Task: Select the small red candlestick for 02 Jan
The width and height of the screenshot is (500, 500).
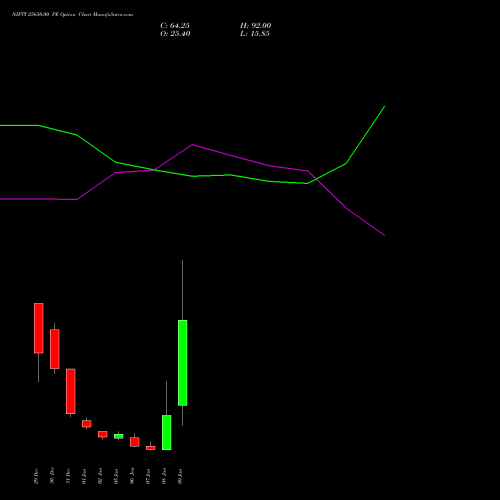Action: pyautogui.click(x=103, y=434)
